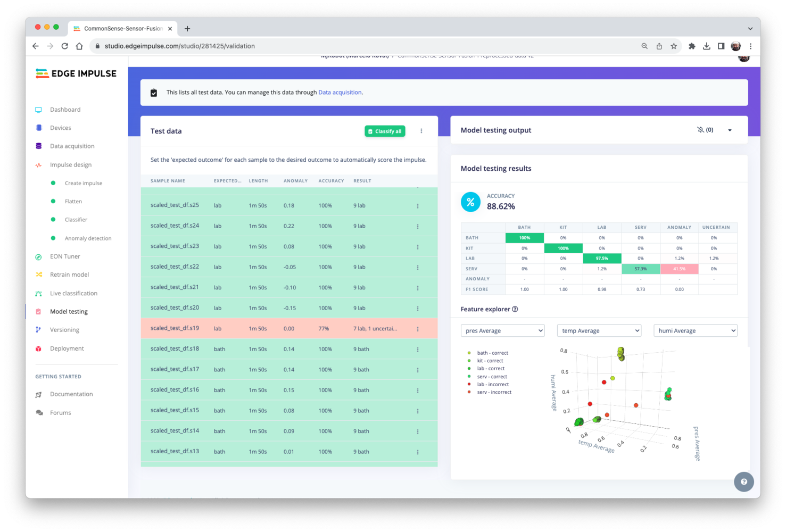Open row menu for scaled_test_df.s13
The width and height of the screenshot is (786, 532).
[418, 452]
